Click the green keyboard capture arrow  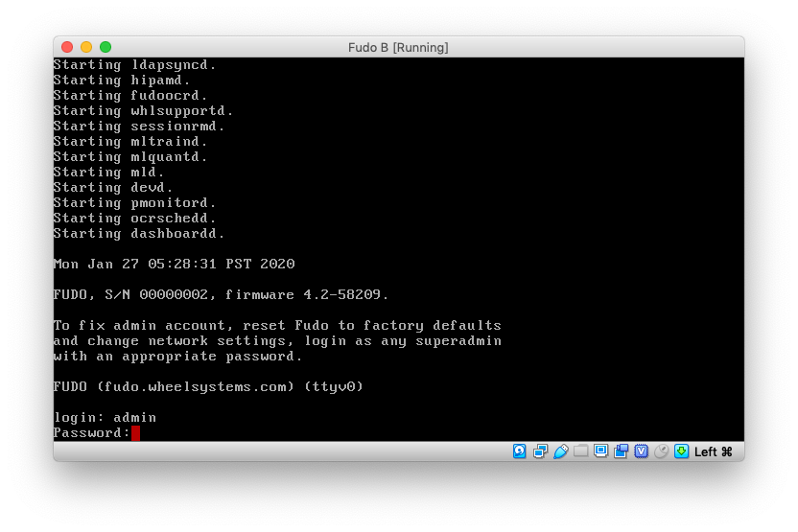681,451
